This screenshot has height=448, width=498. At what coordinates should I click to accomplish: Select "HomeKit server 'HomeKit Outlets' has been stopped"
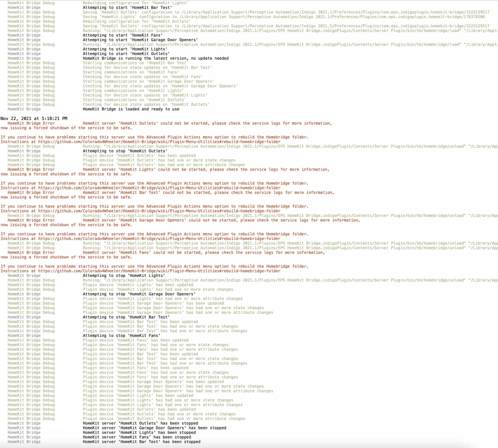tap(140, 423)
